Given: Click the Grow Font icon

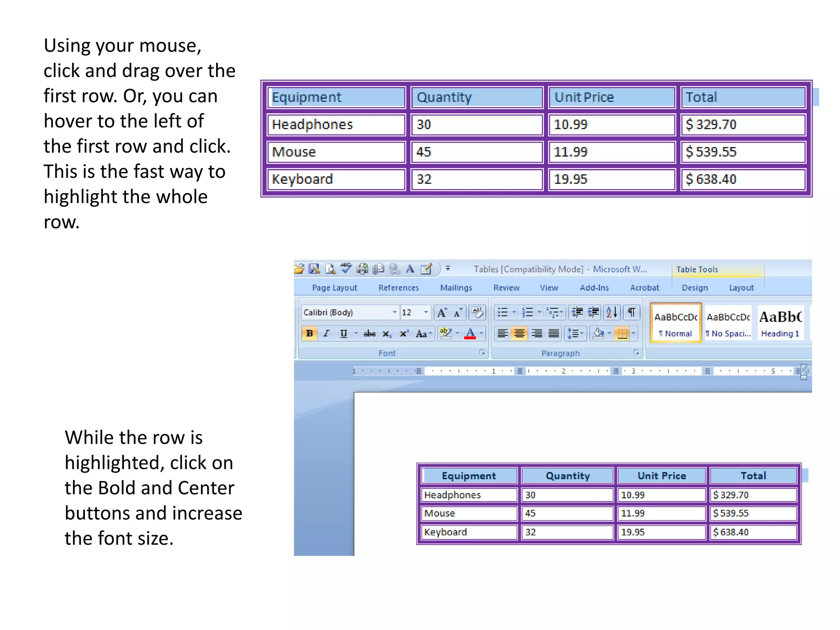Looking at the screenshot, I should click(x=442, y=313).
